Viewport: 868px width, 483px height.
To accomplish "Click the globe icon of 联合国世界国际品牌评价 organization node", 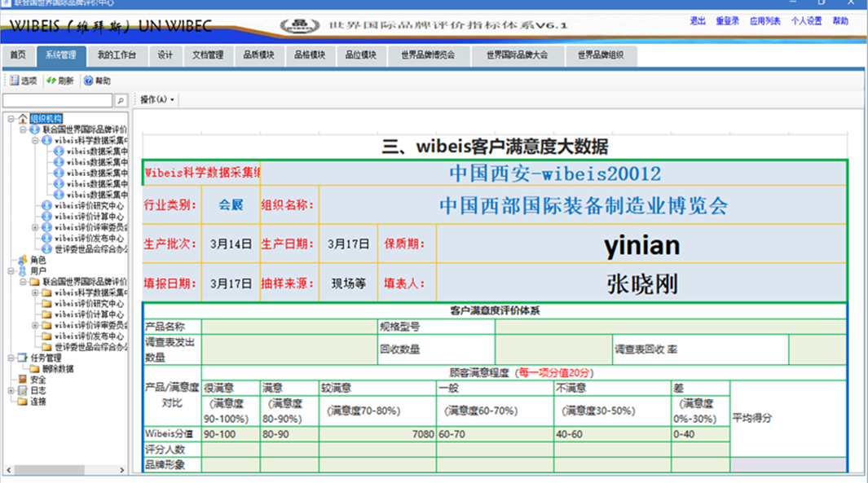I will pyautogui.click(x=35, y=130).
